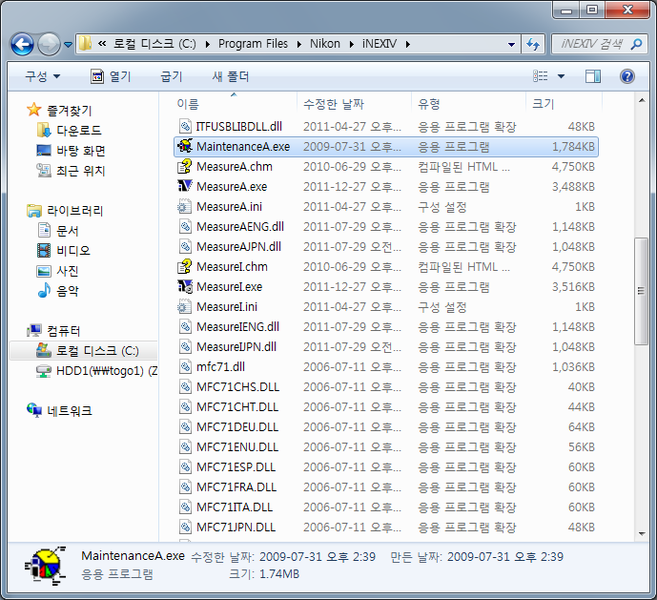Click the help question mark icon
This screenshot has height=600, width=657.
pyautogui.click(x=627, y=76)
